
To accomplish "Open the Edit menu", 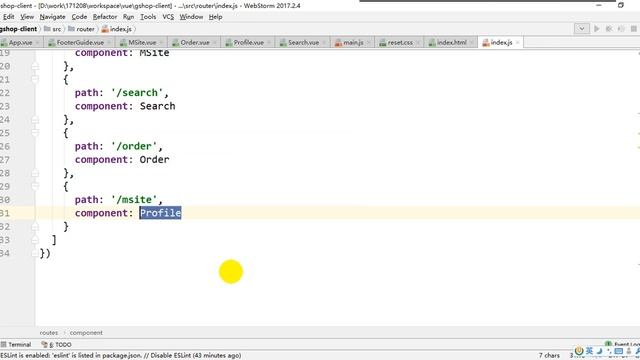I will point(9,17).
